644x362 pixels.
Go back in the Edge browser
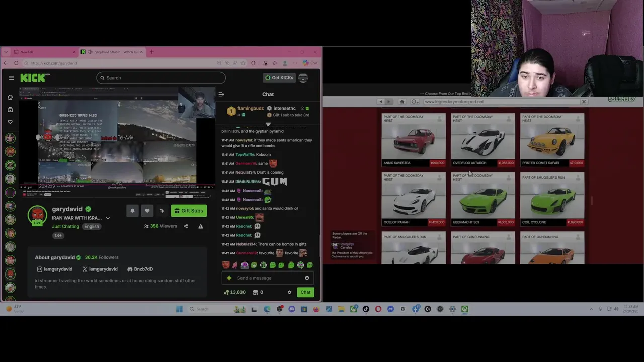(x=6, y=63)
